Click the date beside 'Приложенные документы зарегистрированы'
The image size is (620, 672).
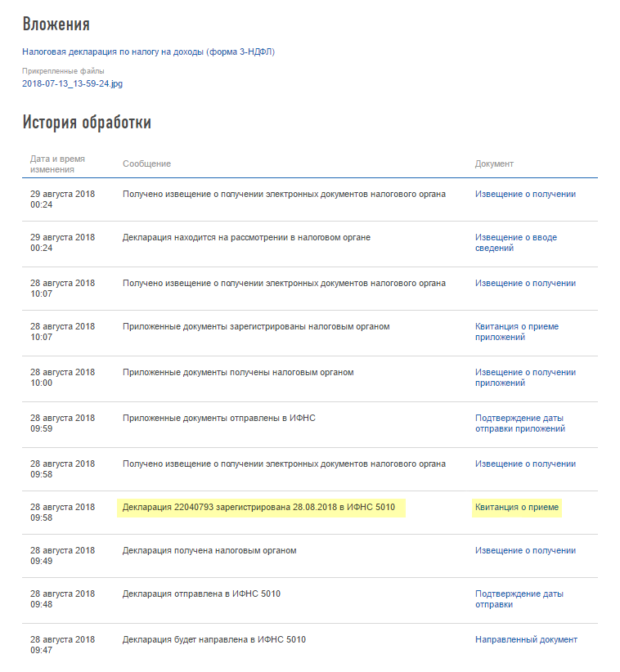(x=63, y=332)
